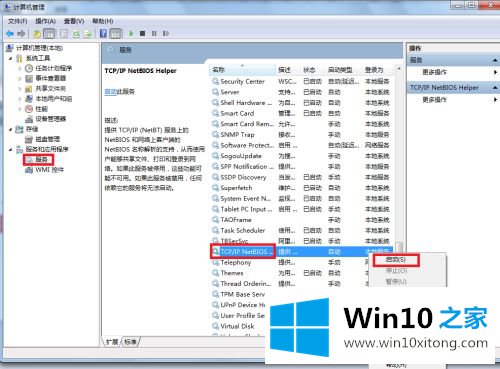Select the Shell Hardware service row
The width and height of the screenshot is (500, 369).
tap(302, 103)
